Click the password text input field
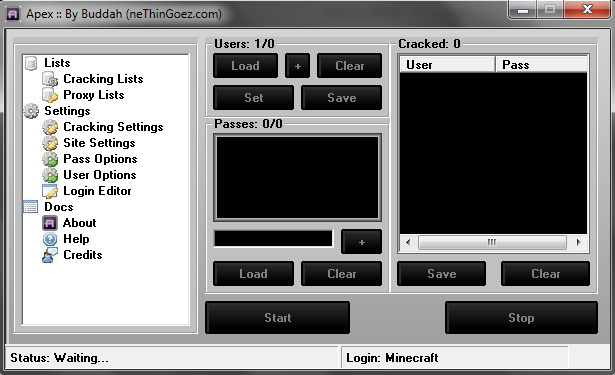 [x=273, y=238]
